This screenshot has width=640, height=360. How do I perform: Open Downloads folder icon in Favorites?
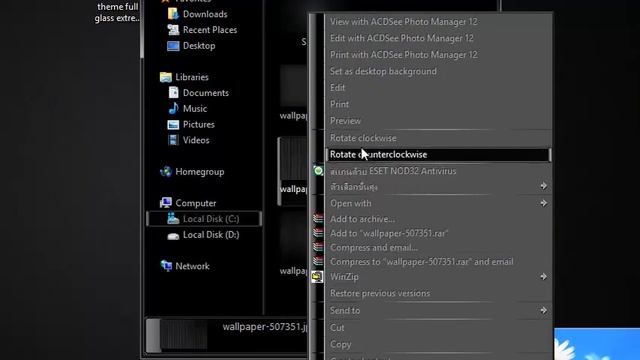click(x=173, y=14)
